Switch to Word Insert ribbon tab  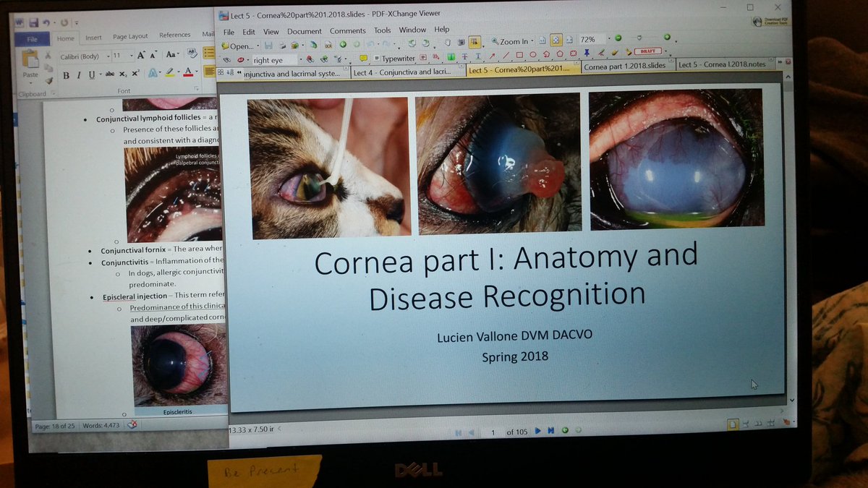tap(93, 38)
